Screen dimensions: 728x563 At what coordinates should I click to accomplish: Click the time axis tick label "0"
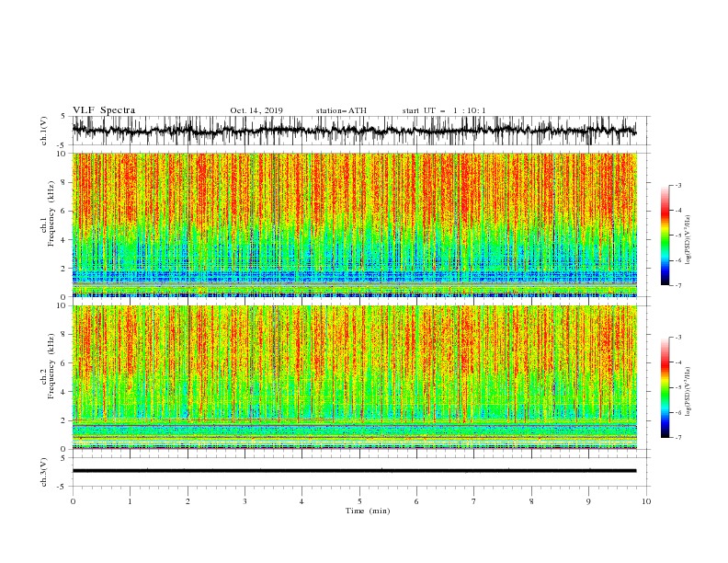click(x=73, y=501)
